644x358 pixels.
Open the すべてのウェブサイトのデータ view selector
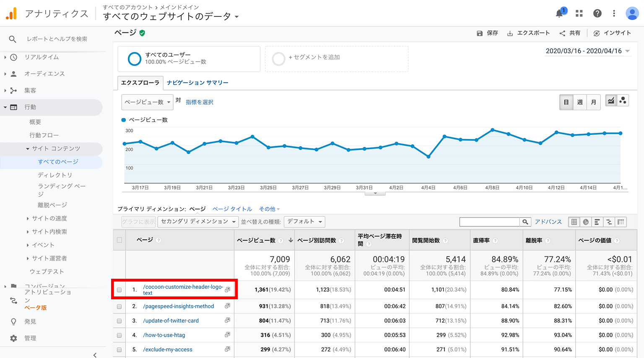click(x=171, y=16)
